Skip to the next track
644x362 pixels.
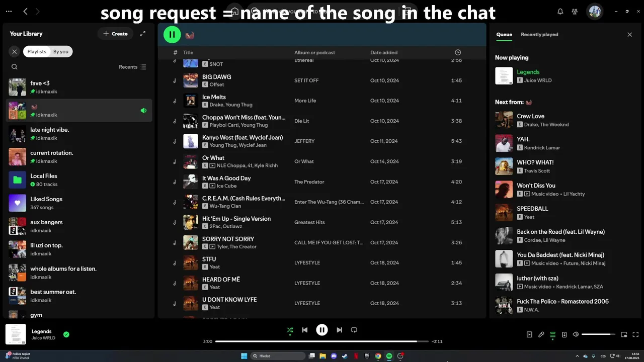339,330
